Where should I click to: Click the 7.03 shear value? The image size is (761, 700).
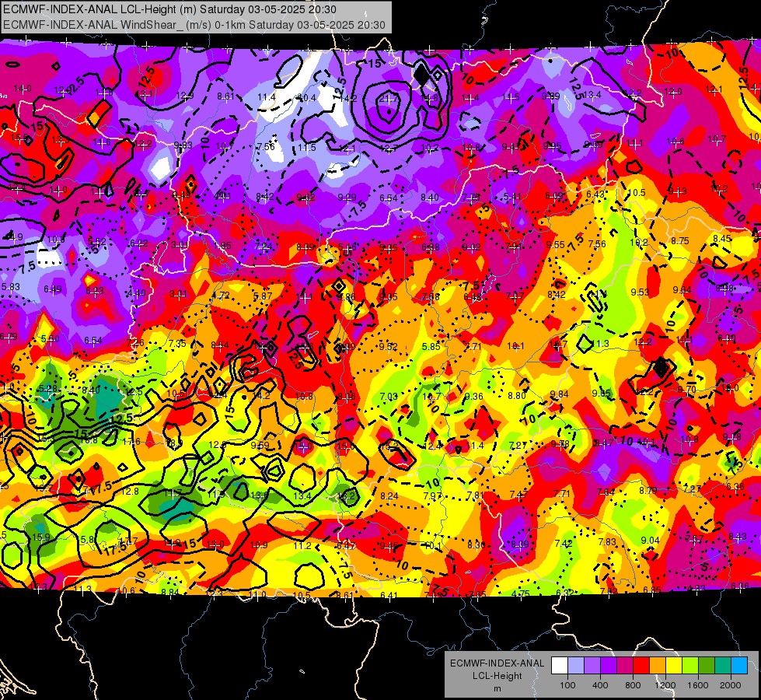coord(389,397)
